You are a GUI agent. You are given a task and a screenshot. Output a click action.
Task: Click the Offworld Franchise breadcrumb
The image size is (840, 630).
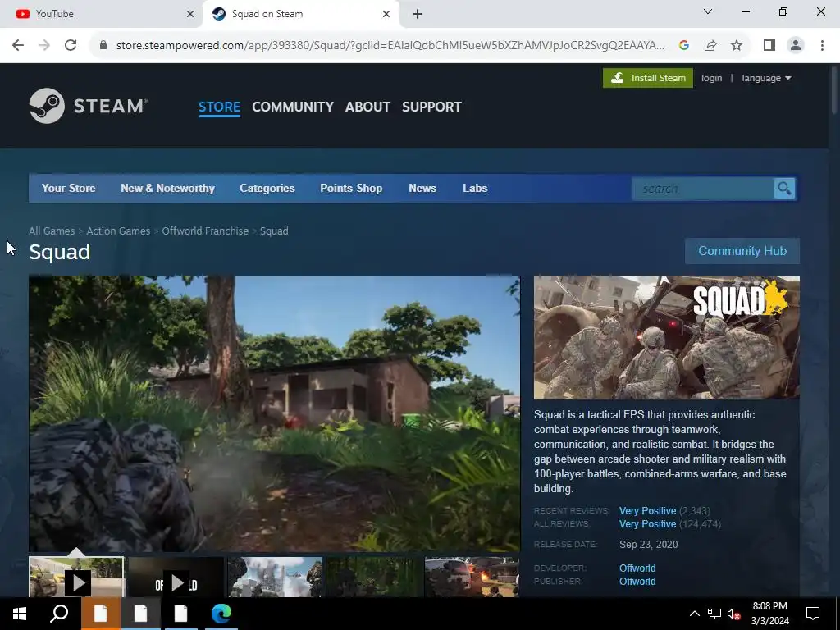[x=205, y=231]
